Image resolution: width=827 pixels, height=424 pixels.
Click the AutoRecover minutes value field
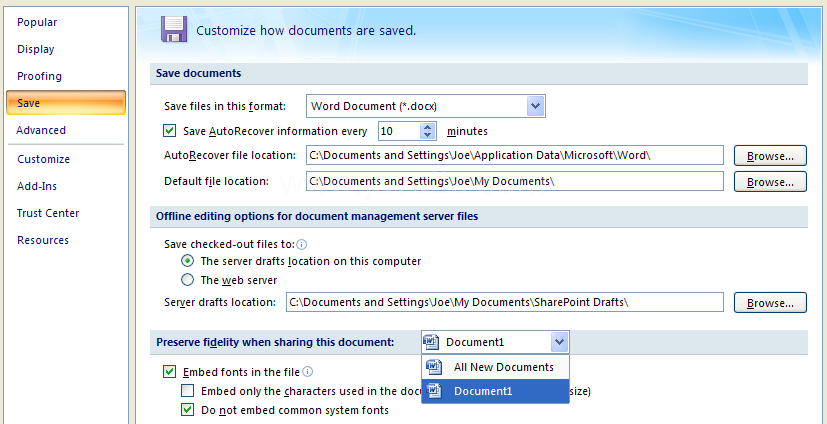click(x=399, y=131)
